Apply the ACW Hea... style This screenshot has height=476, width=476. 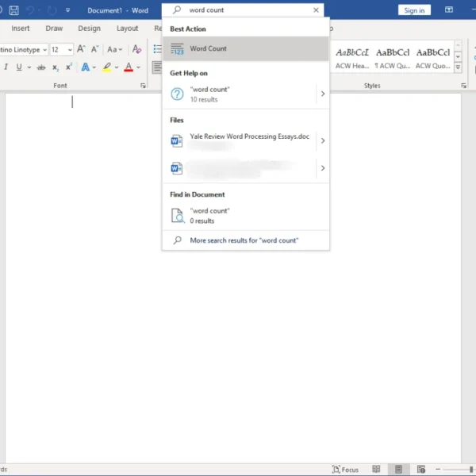pyautogui.click(x=352, y=58)
